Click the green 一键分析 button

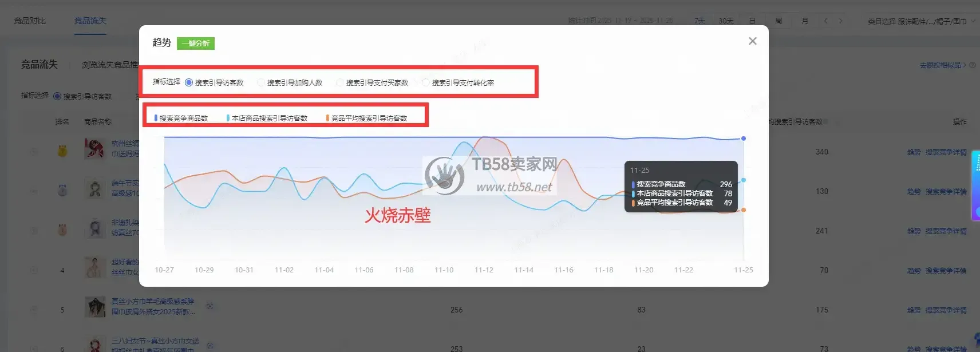point(196,43)
